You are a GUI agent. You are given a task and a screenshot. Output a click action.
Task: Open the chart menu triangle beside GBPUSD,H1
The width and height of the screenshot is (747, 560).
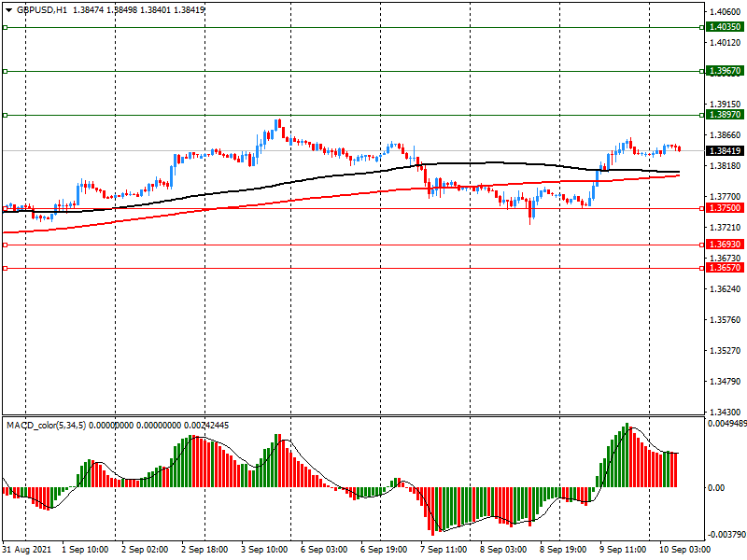[x=8, y=10]
